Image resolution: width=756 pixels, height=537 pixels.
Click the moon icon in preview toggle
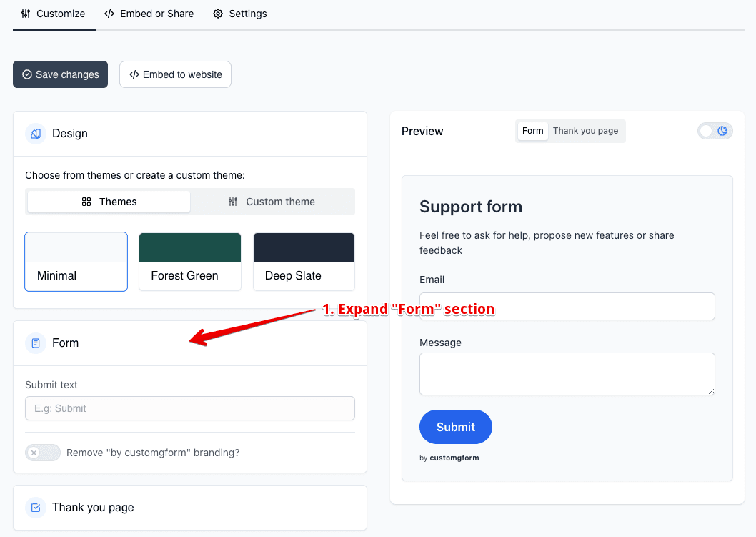pos(722,131)
